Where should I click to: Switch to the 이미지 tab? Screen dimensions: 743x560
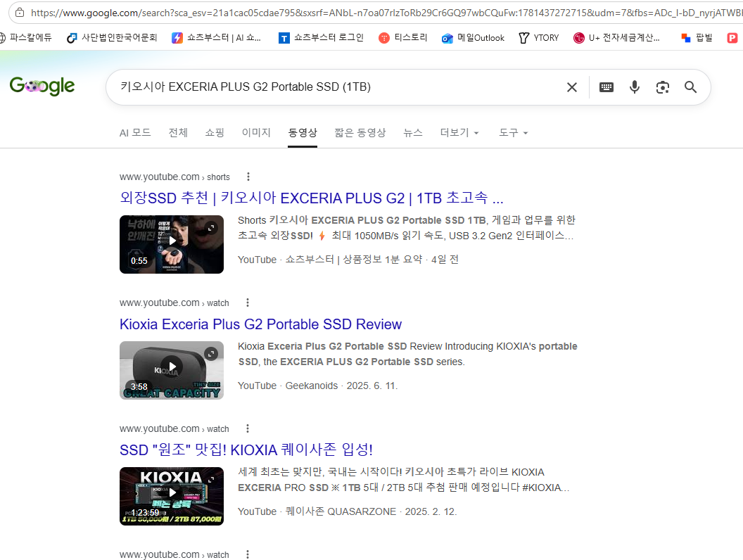coord(256,133)
